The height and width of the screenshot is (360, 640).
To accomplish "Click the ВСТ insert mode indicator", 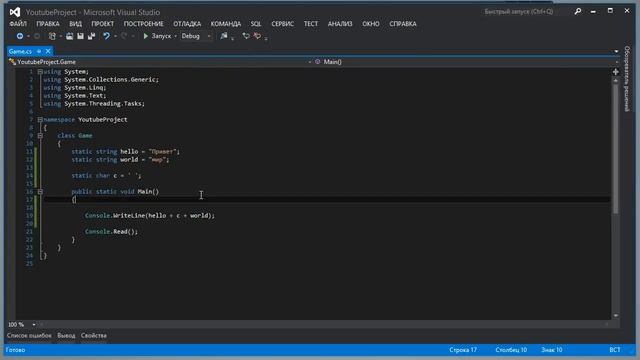I will [615, 350].
